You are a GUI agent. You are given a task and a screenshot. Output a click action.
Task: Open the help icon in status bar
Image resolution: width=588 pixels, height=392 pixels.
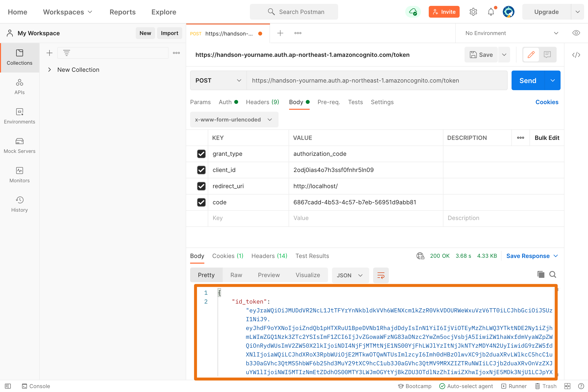point(581,386)
